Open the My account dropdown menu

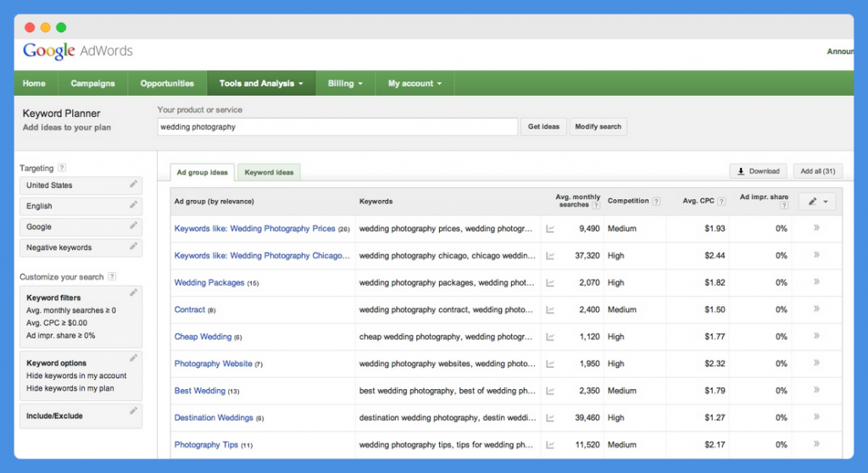point(415,83)
